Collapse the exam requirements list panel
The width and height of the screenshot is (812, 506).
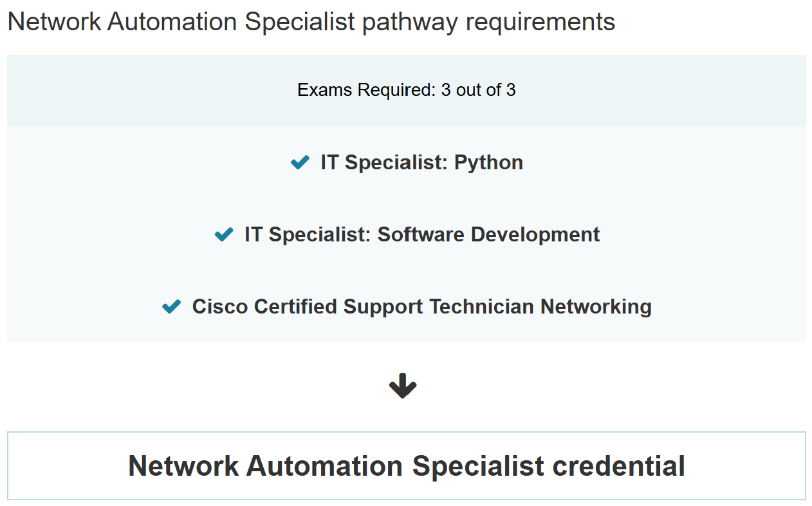point(406,234)
